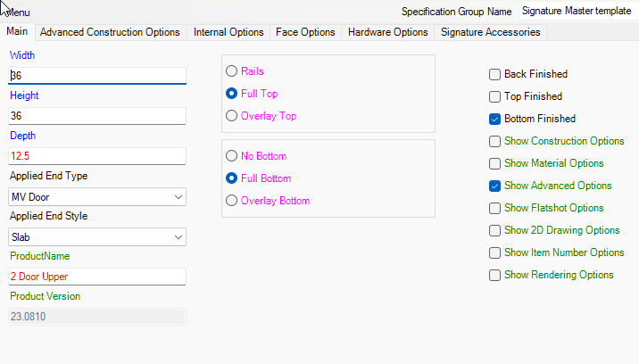Open the Internal Options tab

(x=228, y=32)
